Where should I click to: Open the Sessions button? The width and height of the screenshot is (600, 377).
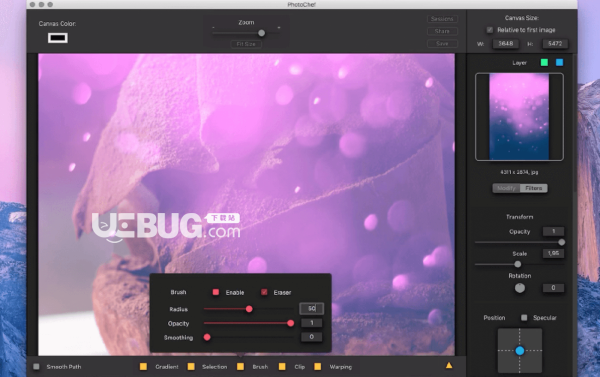(x=442, y=19)
